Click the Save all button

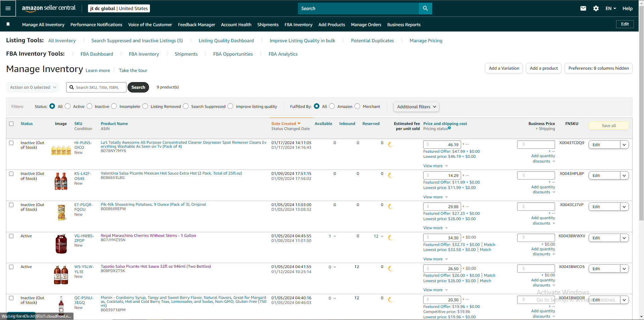tap(609, 126)
